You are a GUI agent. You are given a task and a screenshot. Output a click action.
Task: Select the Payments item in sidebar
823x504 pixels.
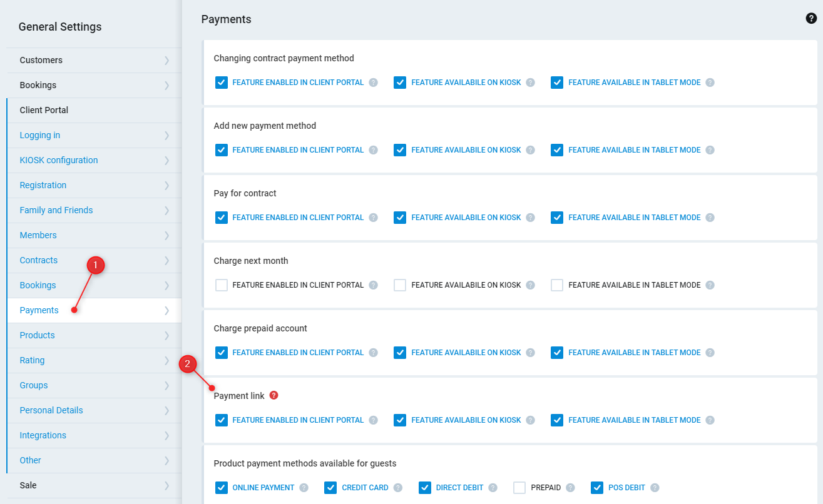[x=39, y=310]
